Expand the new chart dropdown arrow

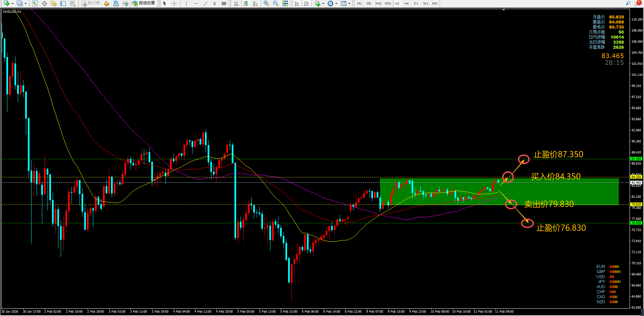(x=12, y=3)
